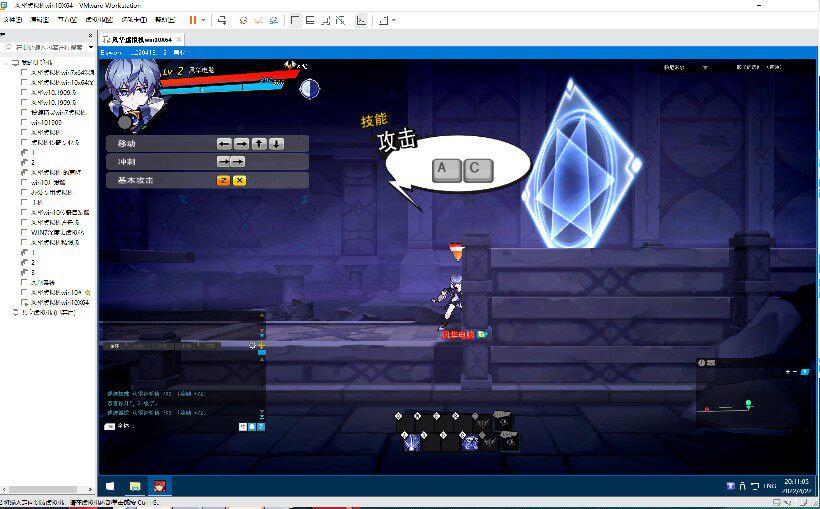Click the blue speech bubble chat icon

tap(252, 426)
